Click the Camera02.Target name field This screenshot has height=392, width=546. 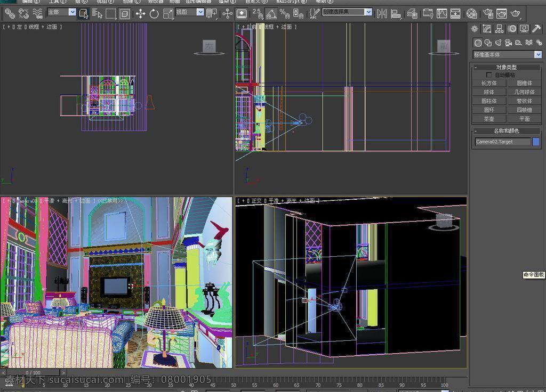click(503, 142)
